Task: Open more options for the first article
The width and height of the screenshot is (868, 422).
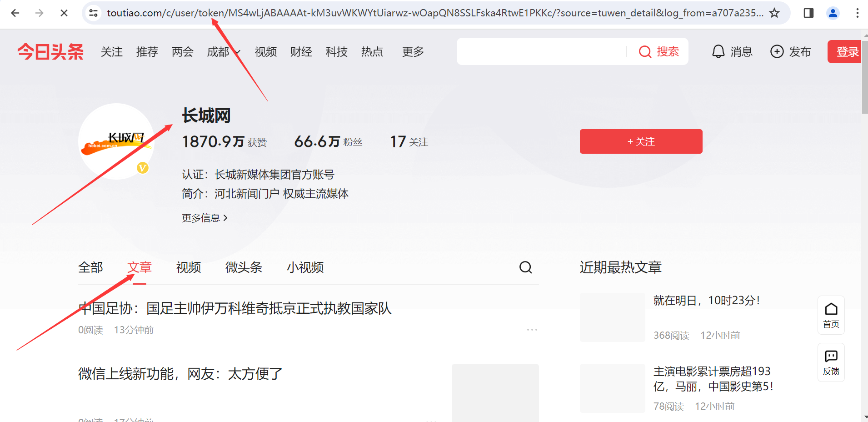Action: pos(532,330)
